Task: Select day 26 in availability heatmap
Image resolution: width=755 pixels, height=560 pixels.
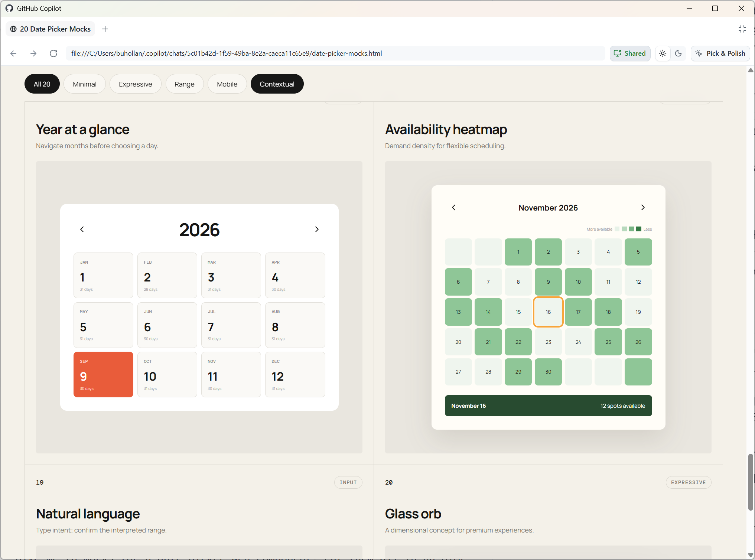Action: point(638,342)
